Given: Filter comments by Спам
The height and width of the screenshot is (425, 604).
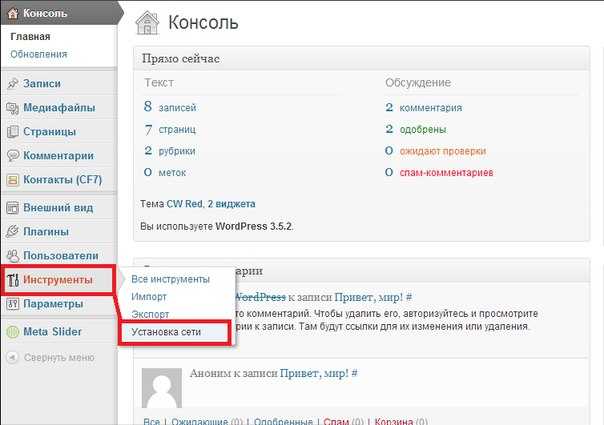Looking at the screenshot, I should click(336, 421).
